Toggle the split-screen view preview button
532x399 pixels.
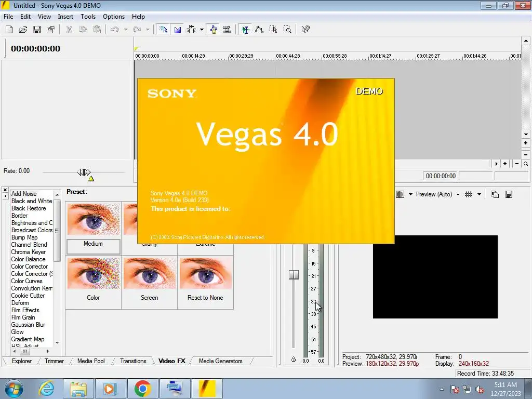tap(401, 194)
